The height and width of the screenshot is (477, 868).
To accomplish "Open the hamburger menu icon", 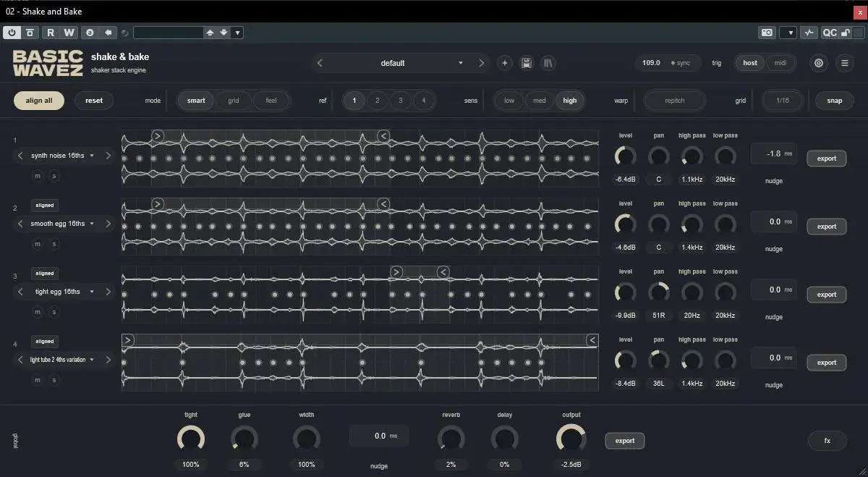I will 844,63.
